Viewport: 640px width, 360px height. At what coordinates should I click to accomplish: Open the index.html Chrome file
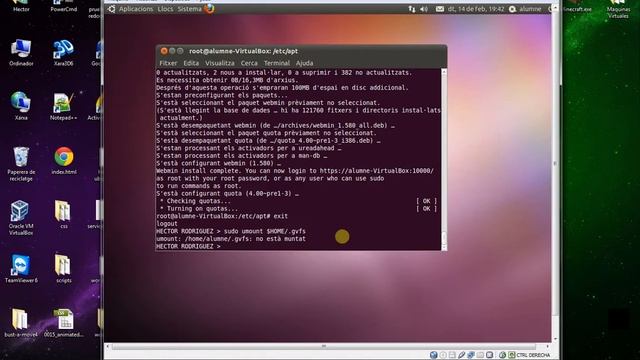tap(64, 160)
